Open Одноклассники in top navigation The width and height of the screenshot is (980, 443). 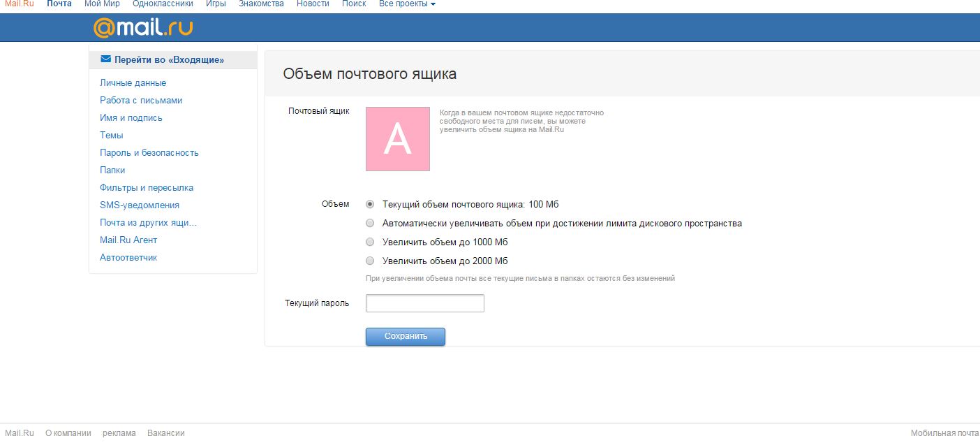click(163, 4)
